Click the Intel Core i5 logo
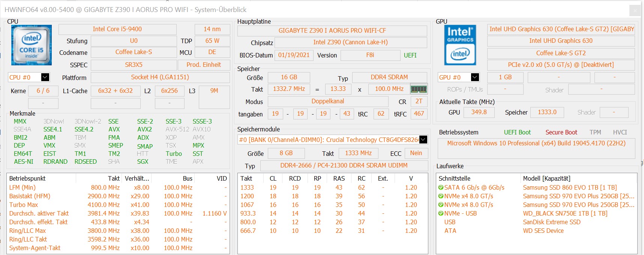This screenshot has width=644, height=255. 32,45
